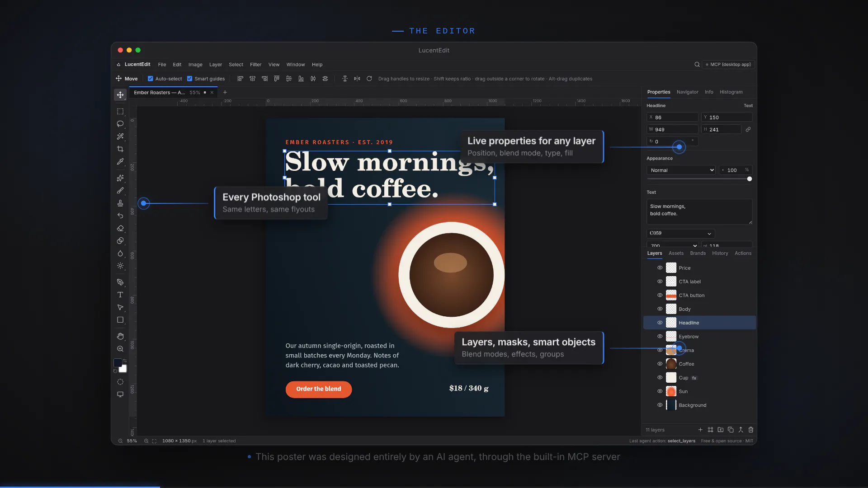Switch to the Navigator tab
868x488 pixels.
click(688, 92)
